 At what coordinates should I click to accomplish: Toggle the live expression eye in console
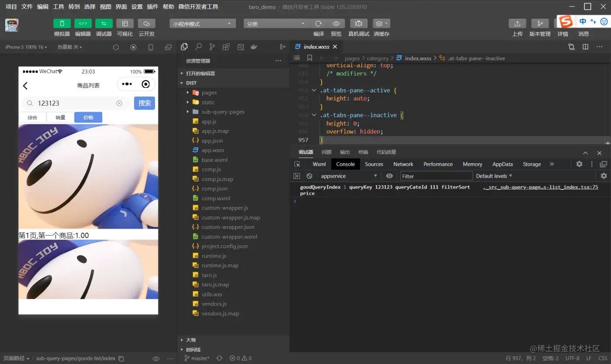389,176
